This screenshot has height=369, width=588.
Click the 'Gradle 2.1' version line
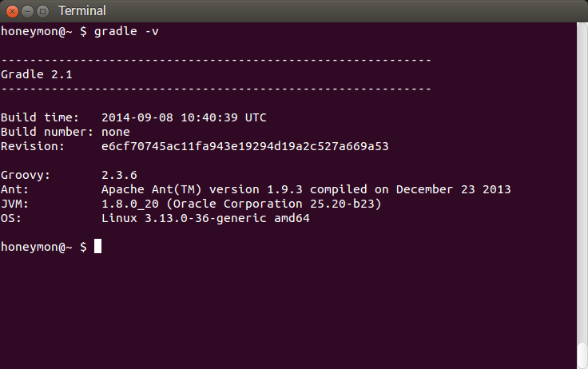pyautogui.click(x=37, y=74)
